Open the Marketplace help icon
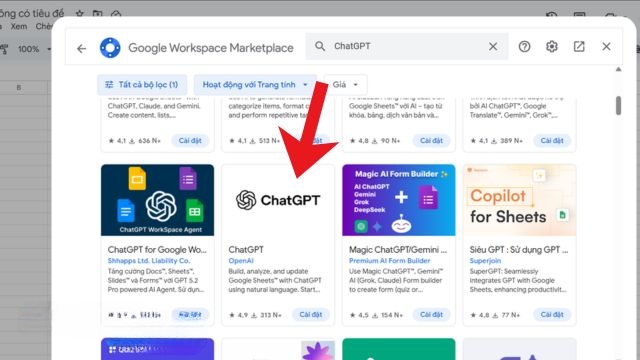 524,47
